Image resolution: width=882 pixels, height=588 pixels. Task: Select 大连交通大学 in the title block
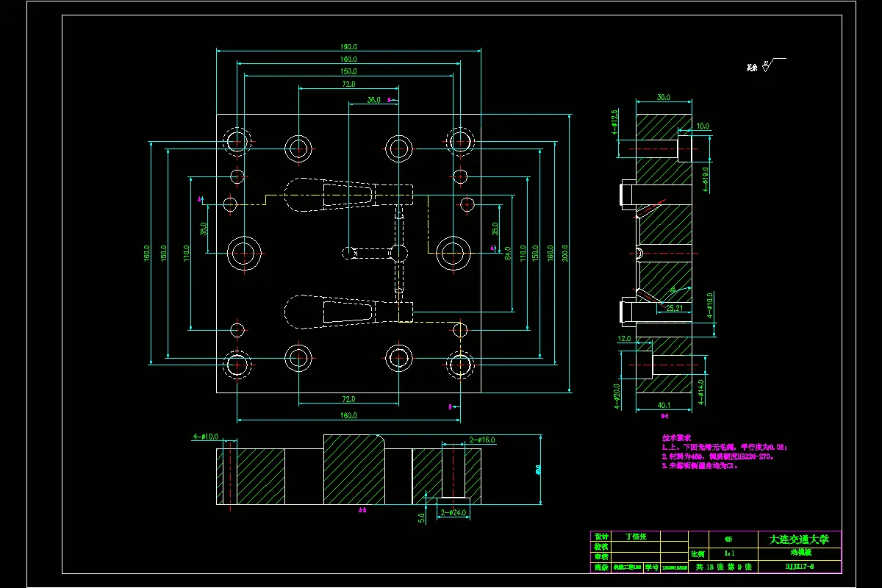click(799, 539)
